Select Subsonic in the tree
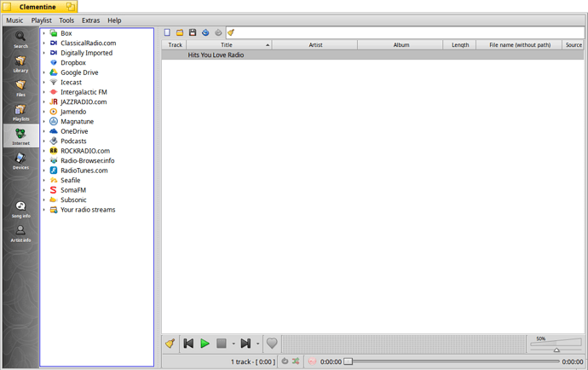 [x=73, y=199]
